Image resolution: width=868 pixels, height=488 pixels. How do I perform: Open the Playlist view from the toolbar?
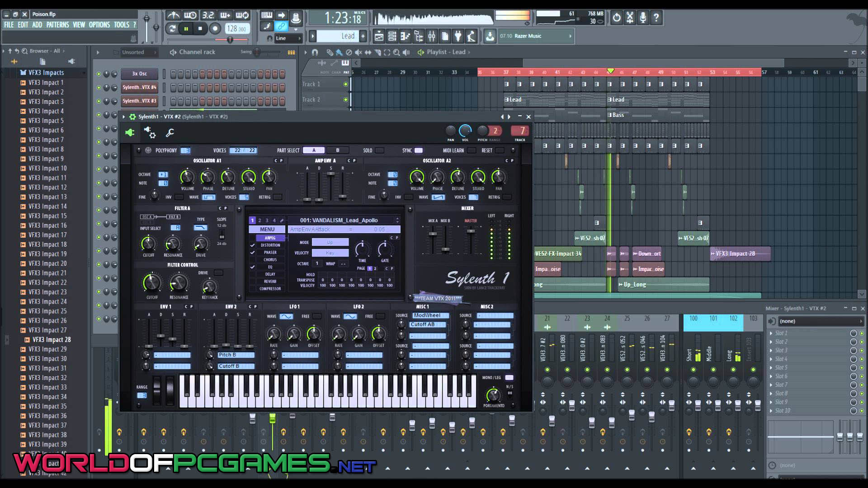pyautogui.click(x=379, y=36)
